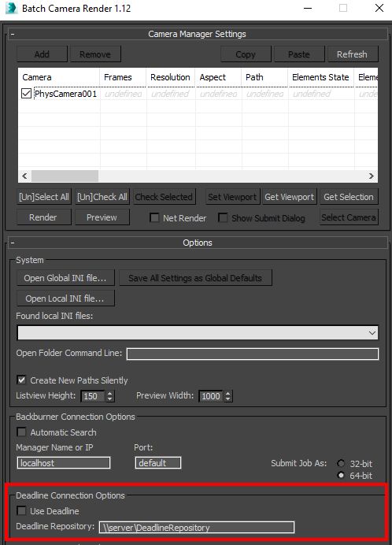Click the horizontal scrollbar thumb in camera list
Image resolution: width=392 pixels, height=545 pixels.
(x=65, y=176)
